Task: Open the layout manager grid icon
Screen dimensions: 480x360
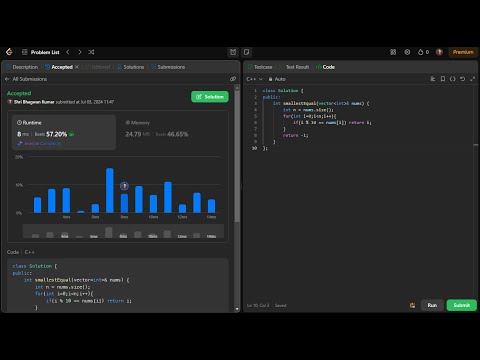Action: pyautogui.click(x=393, y=52)
